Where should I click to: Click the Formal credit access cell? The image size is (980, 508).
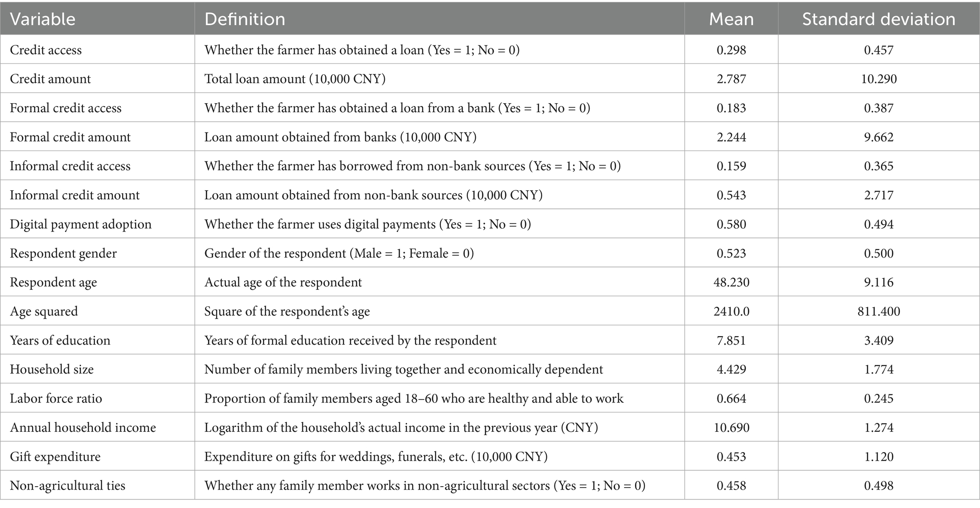[x=65, y=108]
